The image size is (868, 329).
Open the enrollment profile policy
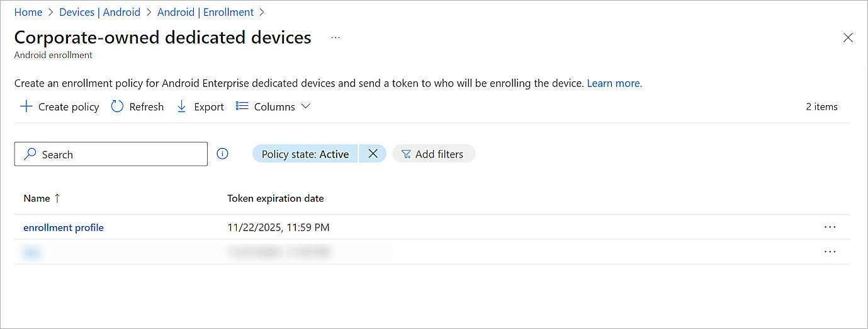pyautogui.click(x=64, y=228)
